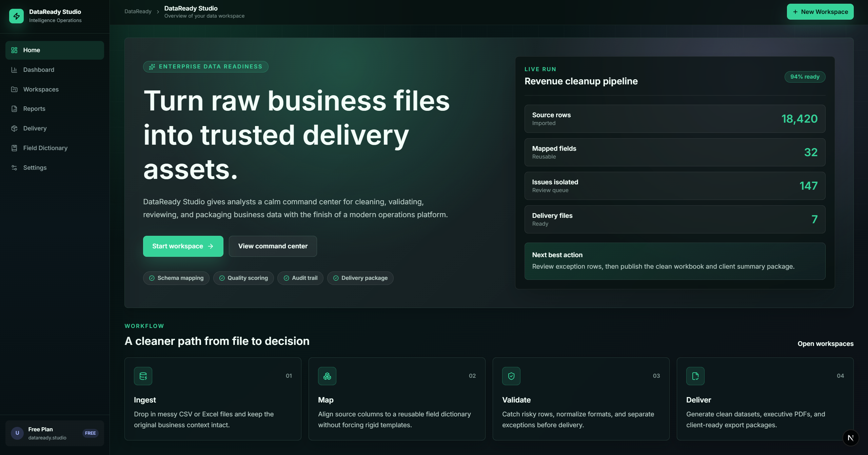This screenshot has width=868, height=455.
Task: Click the Delivery package box icon
Action: tap(14, 128)
